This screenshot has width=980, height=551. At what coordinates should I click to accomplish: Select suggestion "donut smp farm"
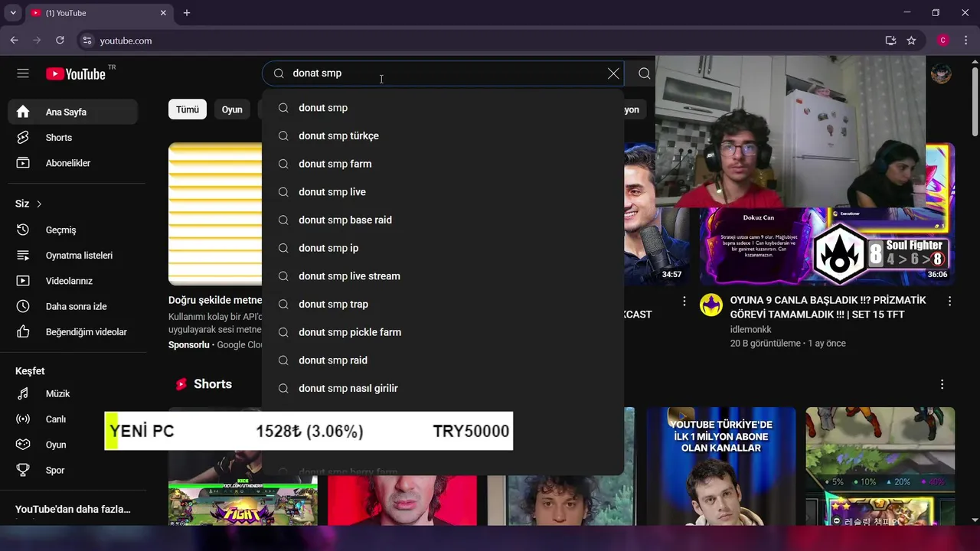pos(443,164)
